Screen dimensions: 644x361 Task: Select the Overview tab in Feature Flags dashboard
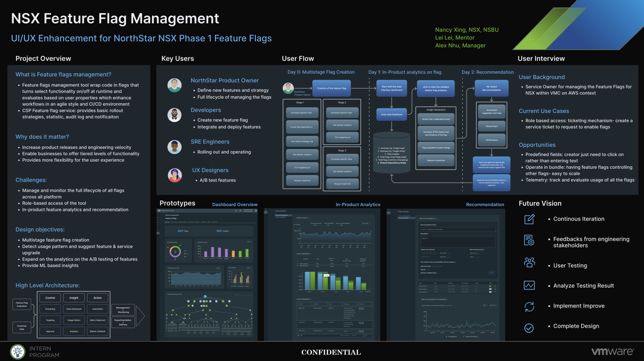coord(167,222)
